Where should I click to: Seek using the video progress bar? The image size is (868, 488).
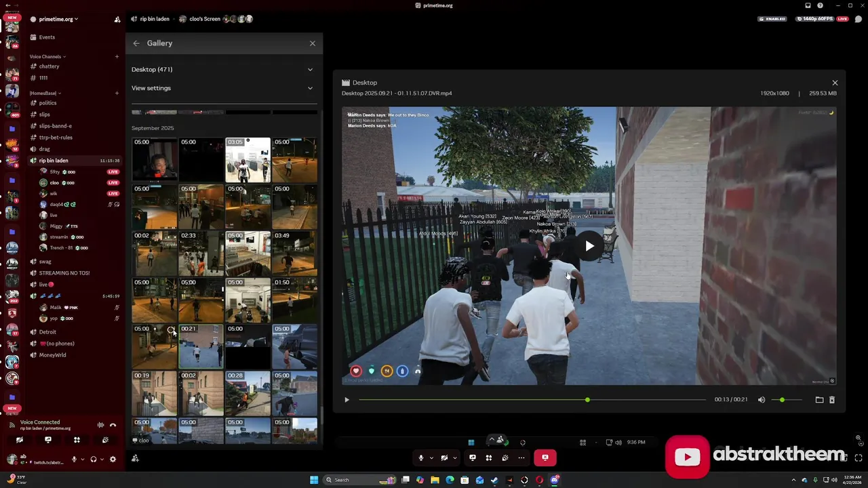coord(532,400)
